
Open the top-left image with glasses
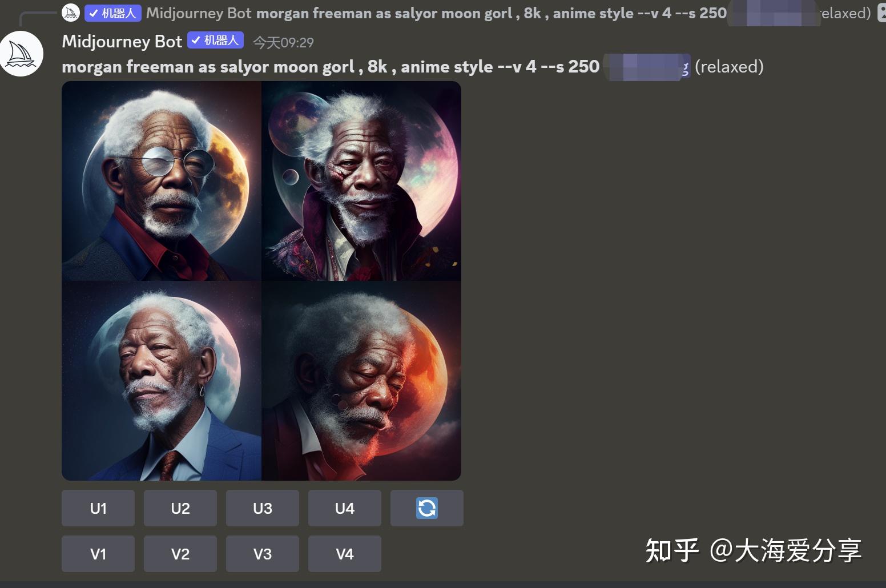point(162,181)
